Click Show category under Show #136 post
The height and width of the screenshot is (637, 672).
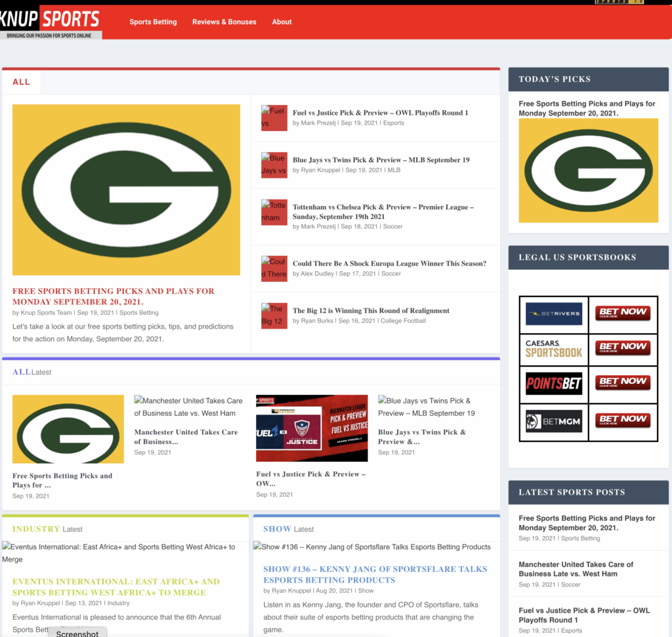(x=366, y=590)
